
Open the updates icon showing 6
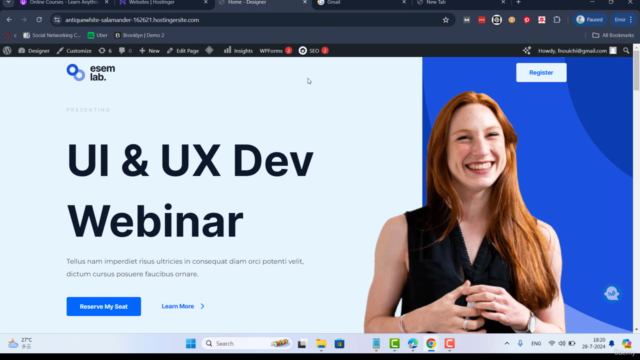click(x=105, y=51)
